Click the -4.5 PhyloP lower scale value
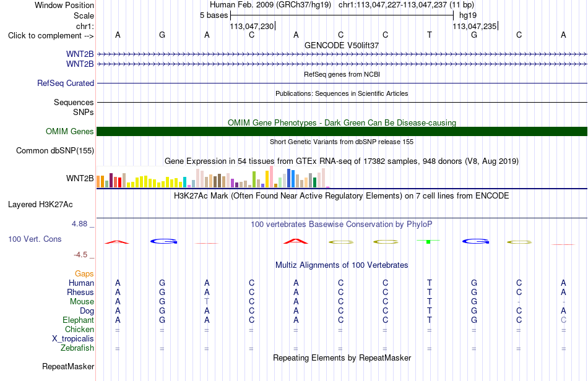This screenshot has height=381, width=588. click(x=80, y=255)
